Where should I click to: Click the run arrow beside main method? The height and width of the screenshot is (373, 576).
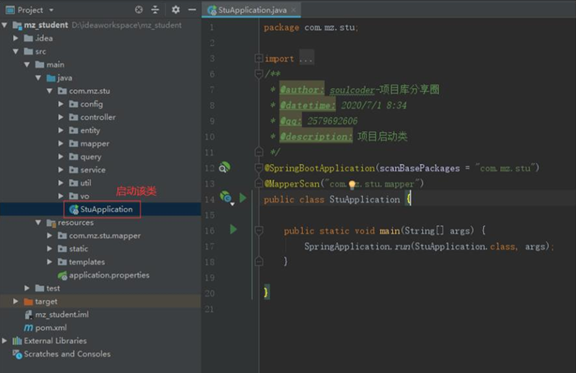[x=233, y=230]
